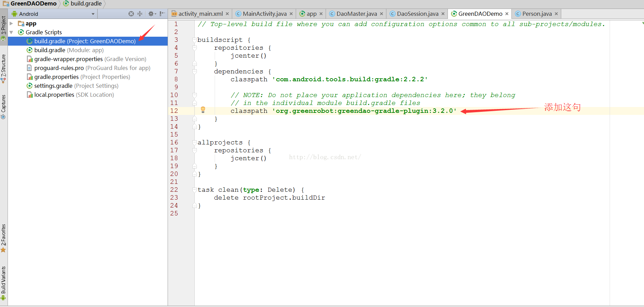Close the DaoMaster.java tab
Screen dimensions: 644x307
(381, 14)
